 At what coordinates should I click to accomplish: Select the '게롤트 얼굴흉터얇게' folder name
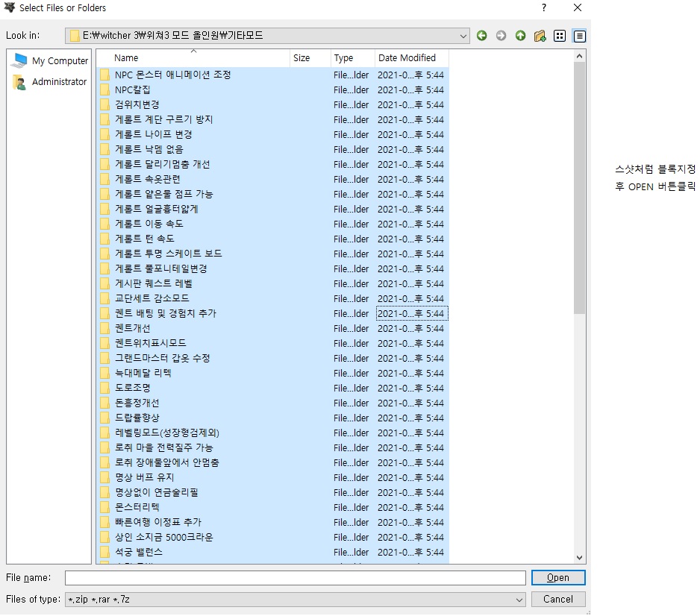[x=156, y=210]
